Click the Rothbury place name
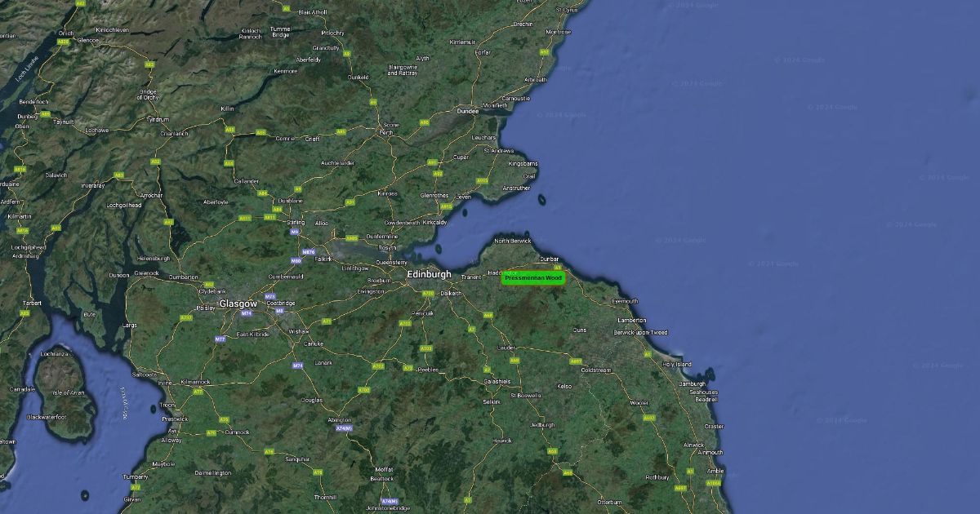 pyautogui.click(x=657, y=477)
